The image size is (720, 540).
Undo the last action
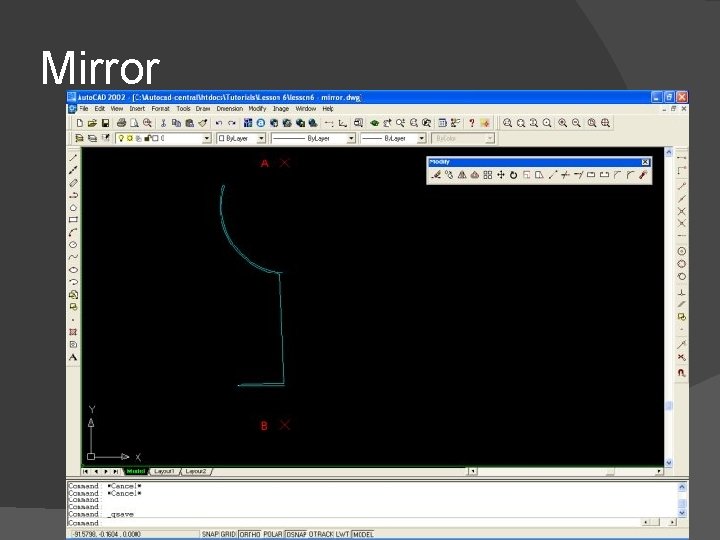219,123
